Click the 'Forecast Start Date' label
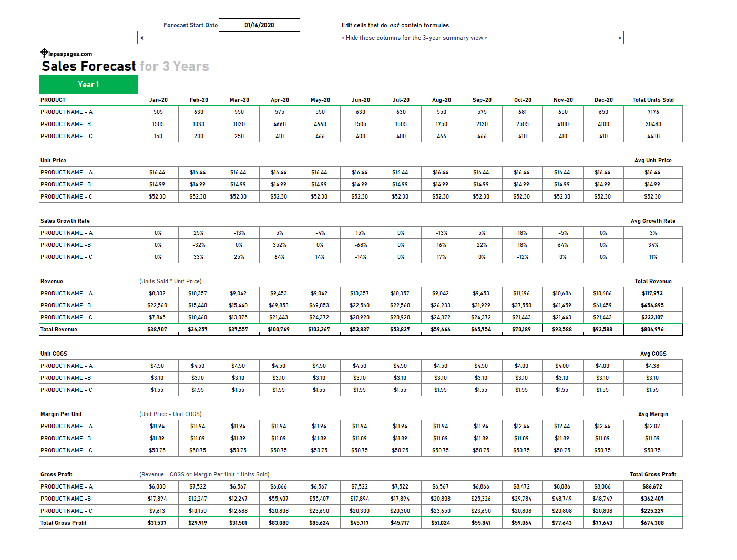This screenshot has width=737, height=560. coord(190,25)
